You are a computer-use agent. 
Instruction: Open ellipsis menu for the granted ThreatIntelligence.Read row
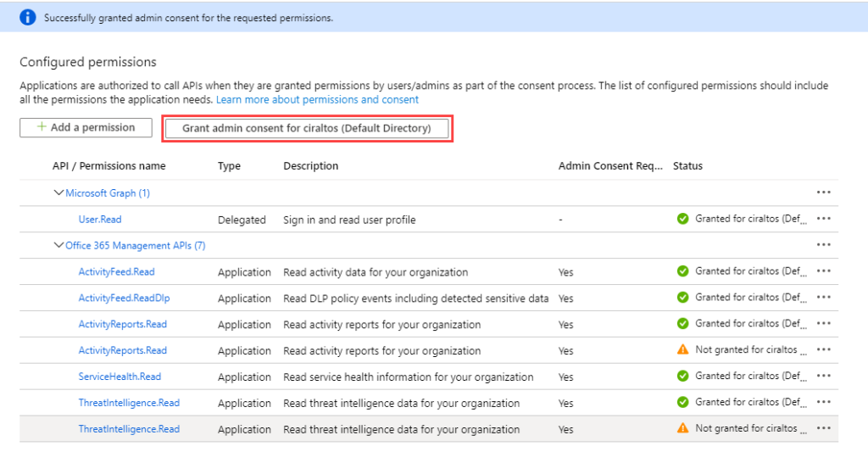[x=824, y=402]
